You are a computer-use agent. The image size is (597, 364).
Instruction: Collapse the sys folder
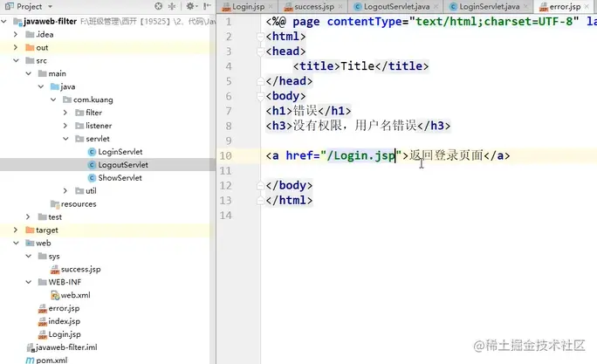(29, 256)
